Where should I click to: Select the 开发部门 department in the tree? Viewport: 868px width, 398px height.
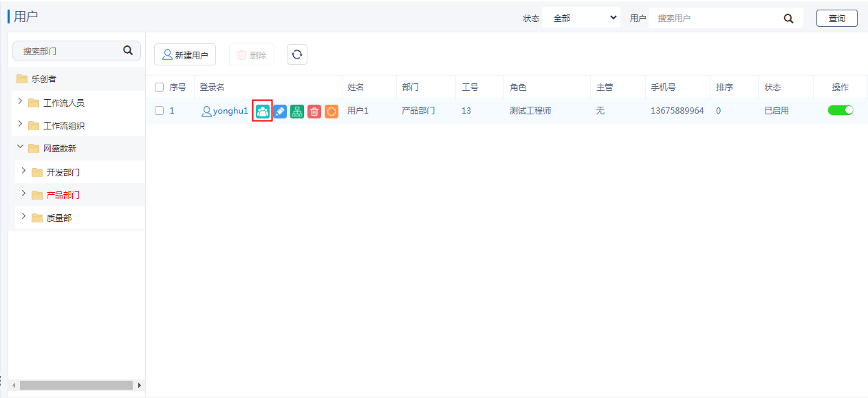(63, 173)
